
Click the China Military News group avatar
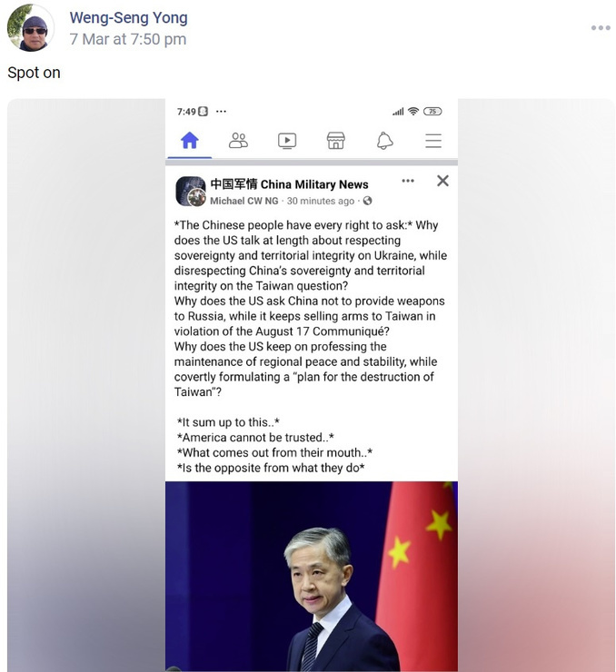[x=190, y=191]
